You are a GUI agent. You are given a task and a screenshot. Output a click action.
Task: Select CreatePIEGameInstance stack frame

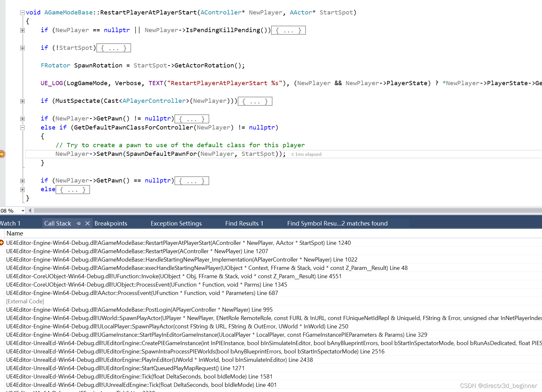274,343
